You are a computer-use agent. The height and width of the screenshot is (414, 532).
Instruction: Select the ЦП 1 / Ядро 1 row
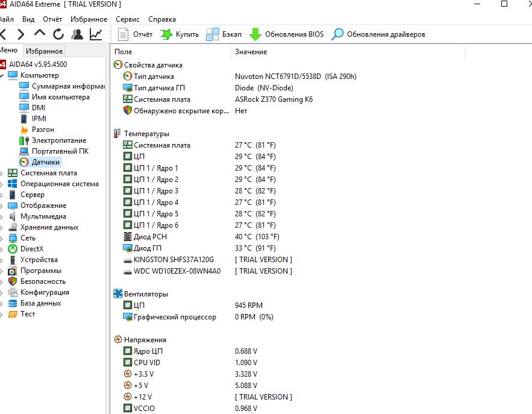click(199, 168)
